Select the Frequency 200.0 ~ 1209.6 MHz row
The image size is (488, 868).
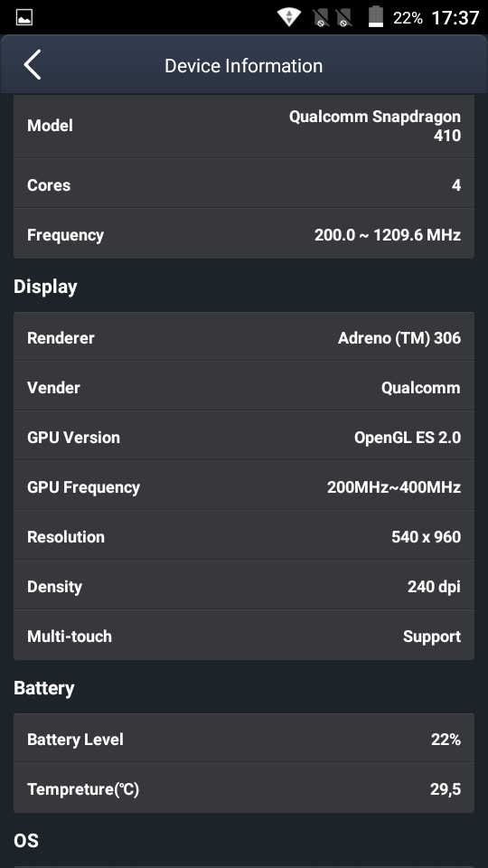(244, 235)
